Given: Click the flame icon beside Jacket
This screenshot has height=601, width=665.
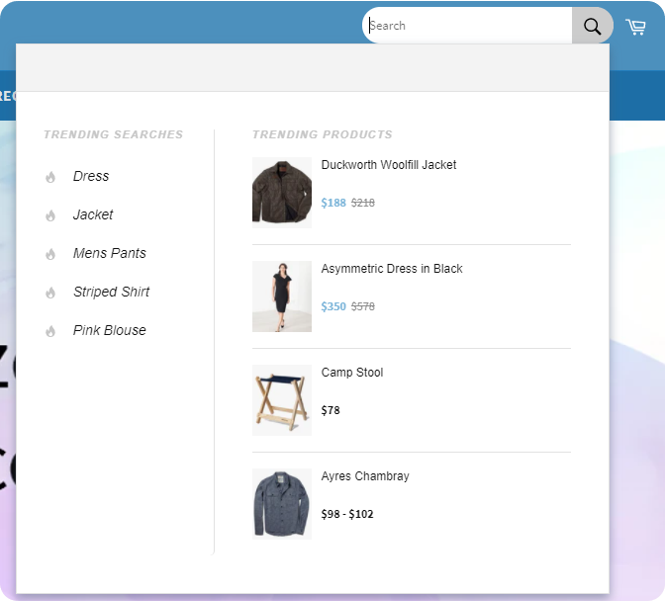Looking at the screenshot, I should point(50,215).
